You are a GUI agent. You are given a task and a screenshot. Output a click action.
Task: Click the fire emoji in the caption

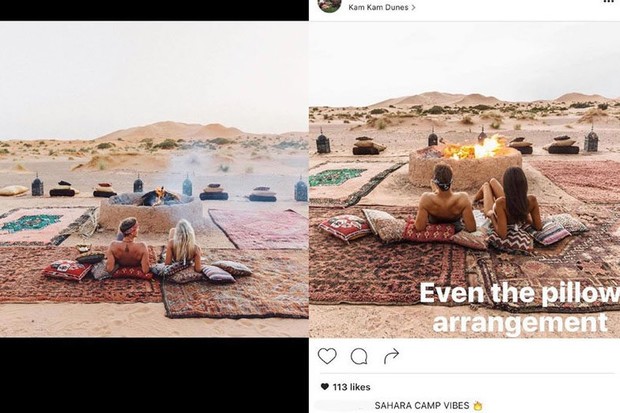tap(478, 405)
